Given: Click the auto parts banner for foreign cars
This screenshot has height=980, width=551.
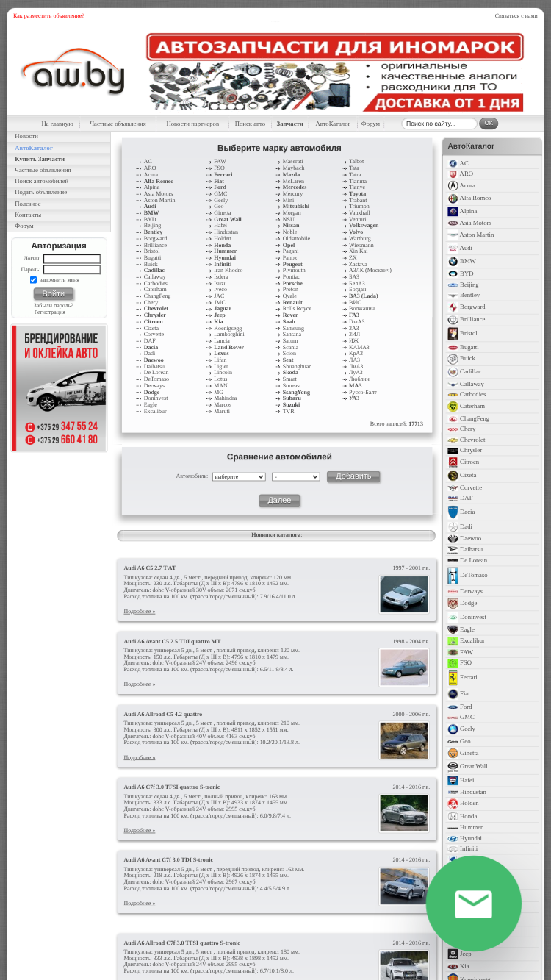Looking at the screenshot, I should click(x=335, y=72).
